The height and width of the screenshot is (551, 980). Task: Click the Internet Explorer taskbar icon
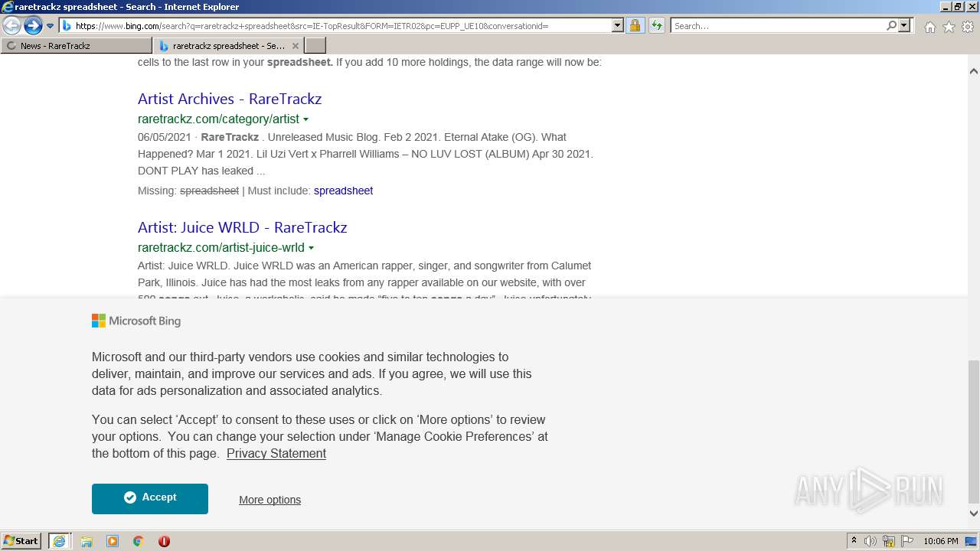[x=59, y=541]
